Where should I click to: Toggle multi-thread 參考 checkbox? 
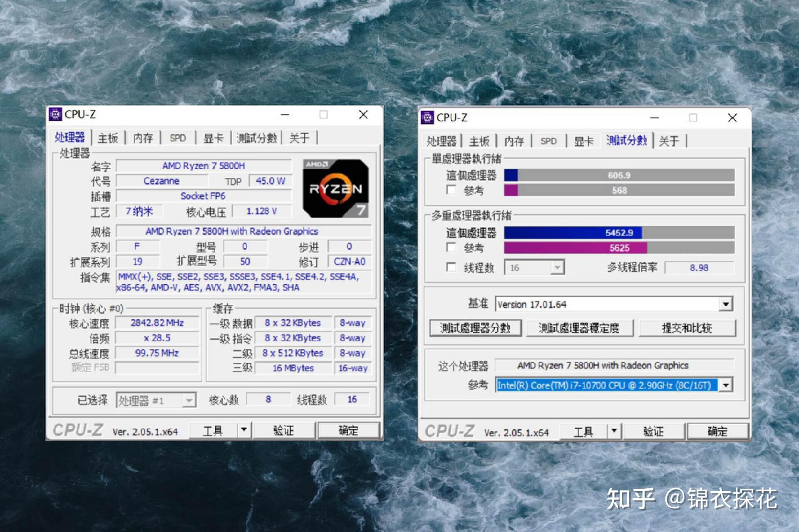[x=451, y=247]
